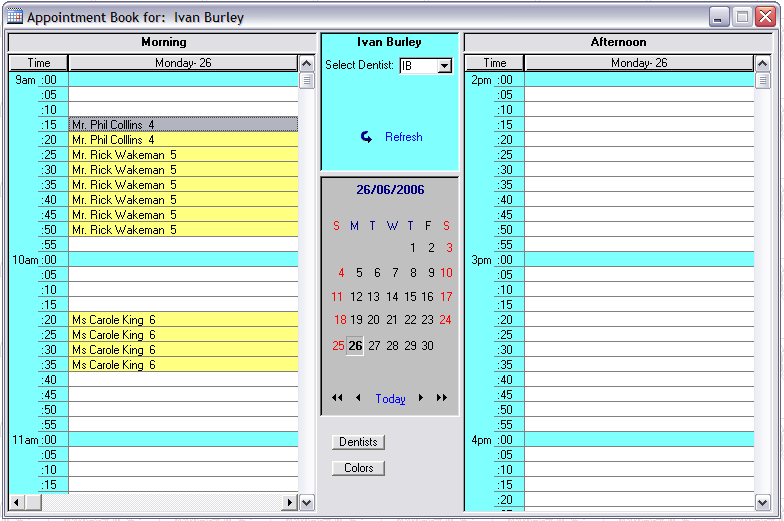The height and width of the screenshot is (521, 784).
Task: Select date 1 in the calendar
Action: (x=412, y=248)
